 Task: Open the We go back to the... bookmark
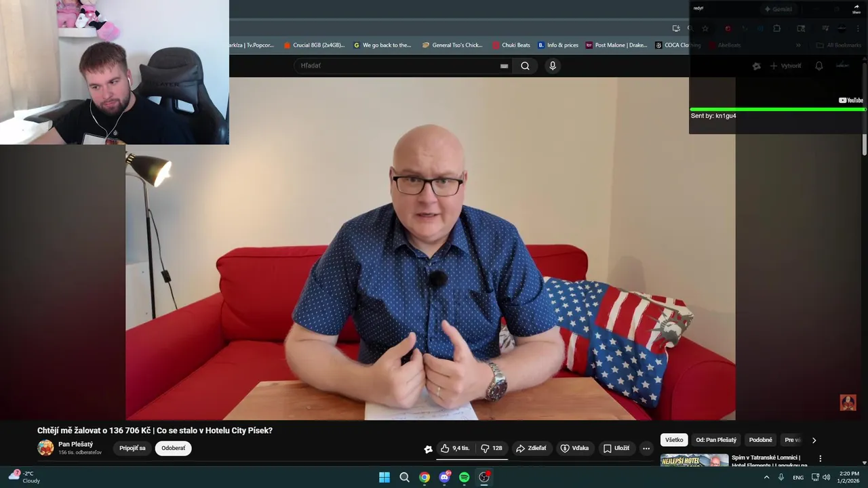tap(382, 45)
